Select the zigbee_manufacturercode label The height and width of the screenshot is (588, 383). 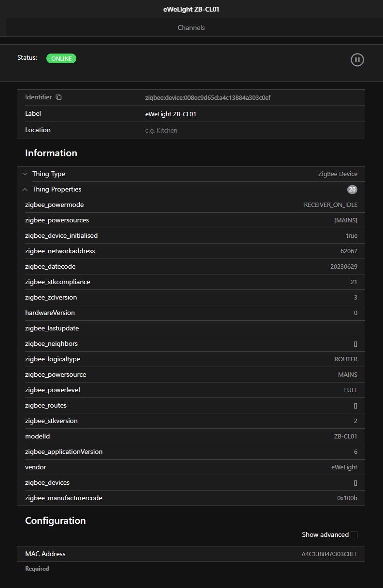[64, 498]
